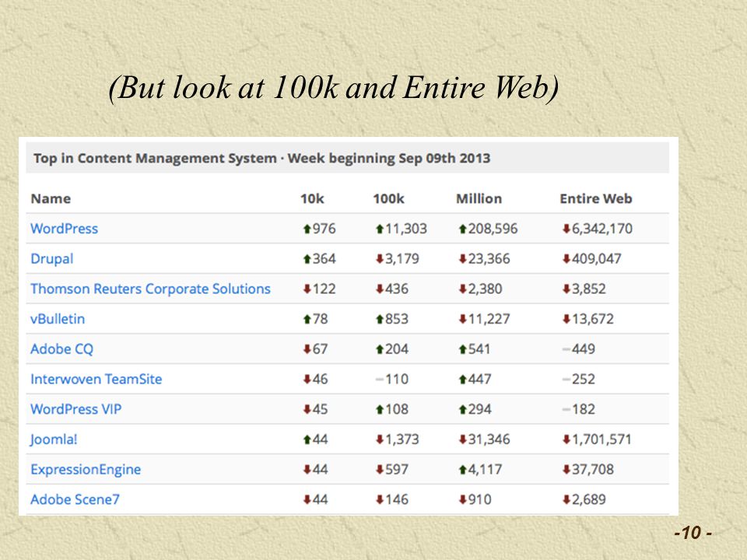Select Adobe Scene7 Million value 910
This screenshot has height=560, width=747.
pyautogui.click(x=479, y=499)
